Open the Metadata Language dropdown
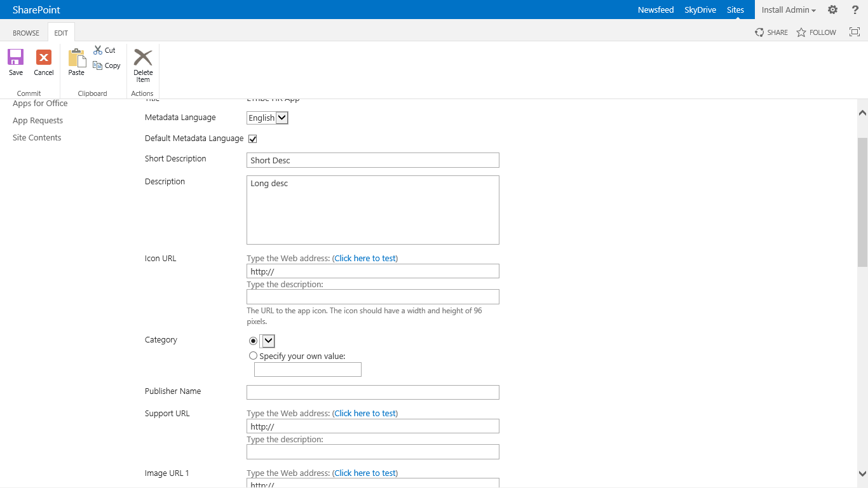 pyautogui.click(x=268, y=118)
